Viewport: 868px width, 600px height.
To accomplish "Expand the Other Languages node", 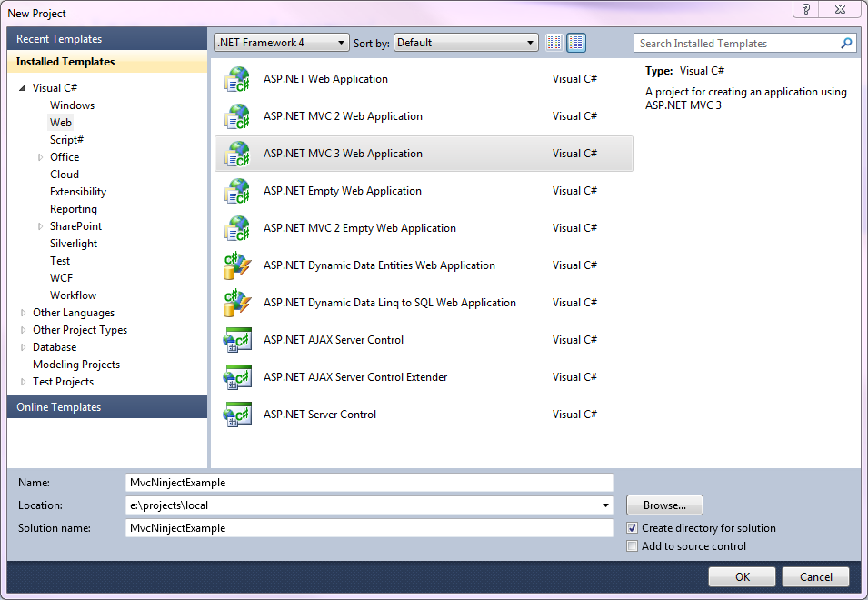I will coord(23,313).
